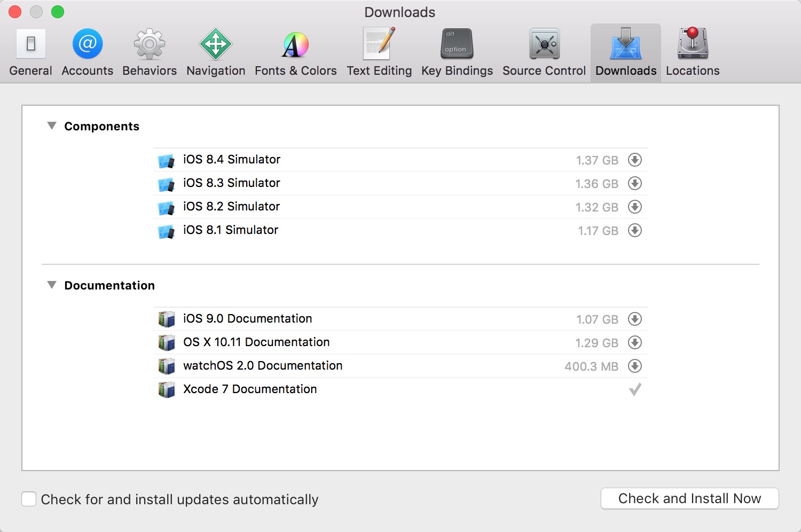Switch to the Locations tab label

point(693,71)
